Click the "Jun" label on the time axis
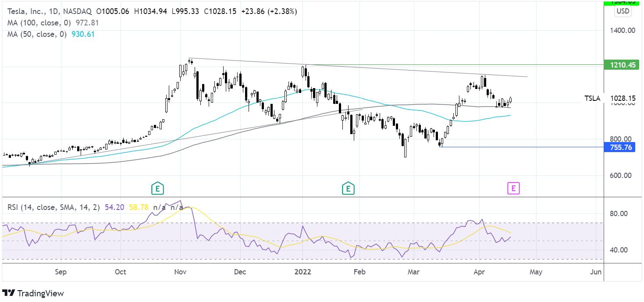Screen dimensions: 644x302 (596, 272)
